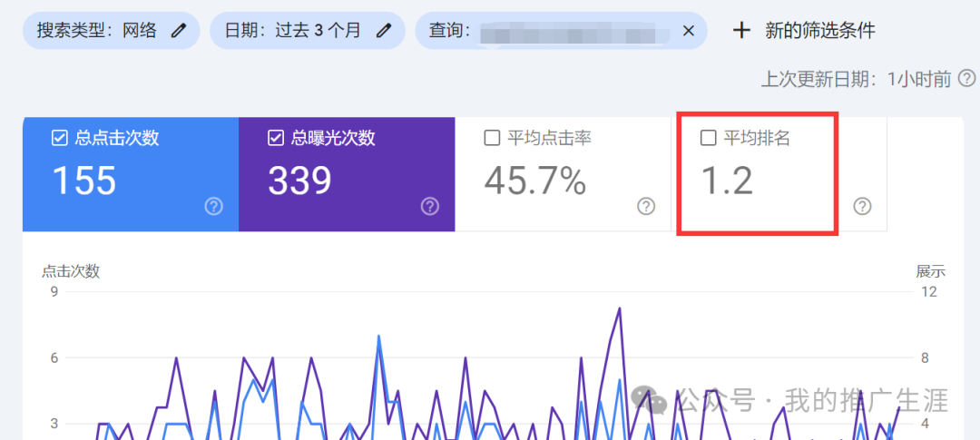Open help icon next to average position
Screen dimensions: 980x440
pos(863,206)
